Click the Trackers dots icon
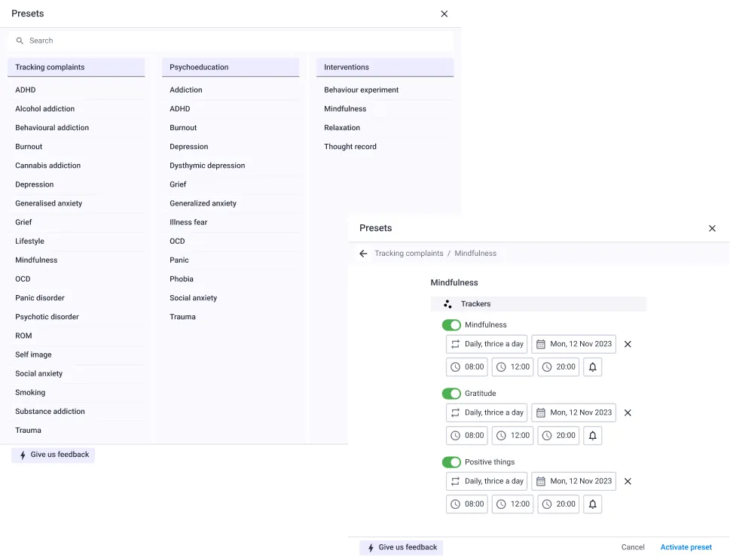 tap(447, 304)
